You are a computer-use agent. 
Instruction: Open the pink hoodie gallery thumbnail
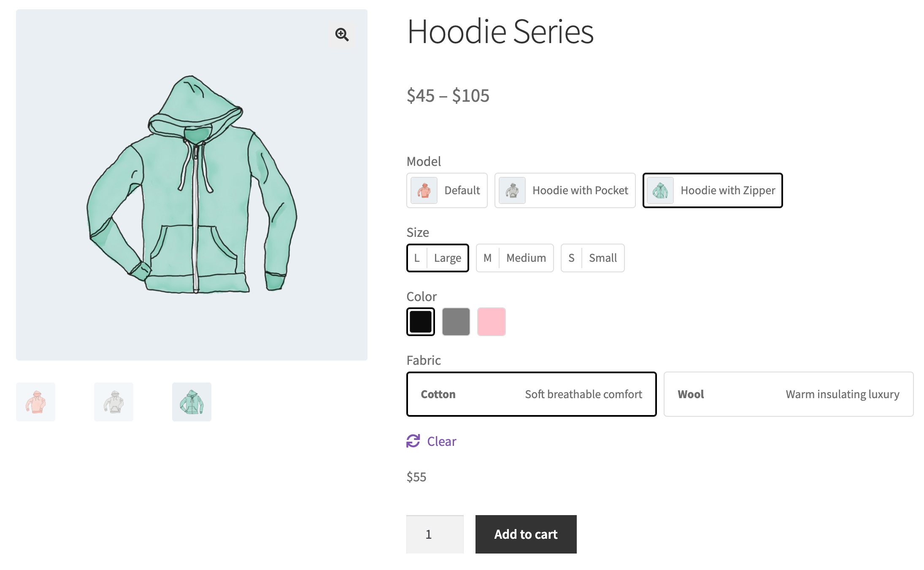click(x=35, y=402)
